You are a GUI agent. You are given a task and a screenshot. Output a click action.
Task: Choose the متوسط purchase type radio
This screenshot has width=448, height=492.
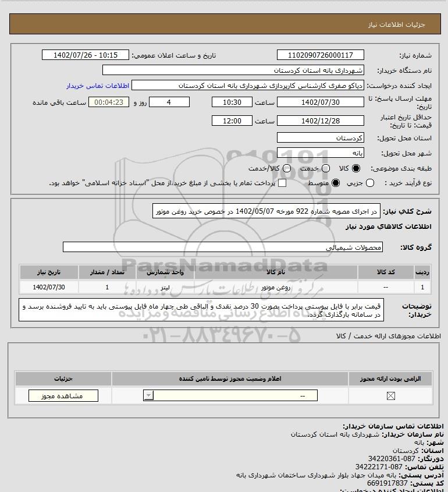[336, 183]
